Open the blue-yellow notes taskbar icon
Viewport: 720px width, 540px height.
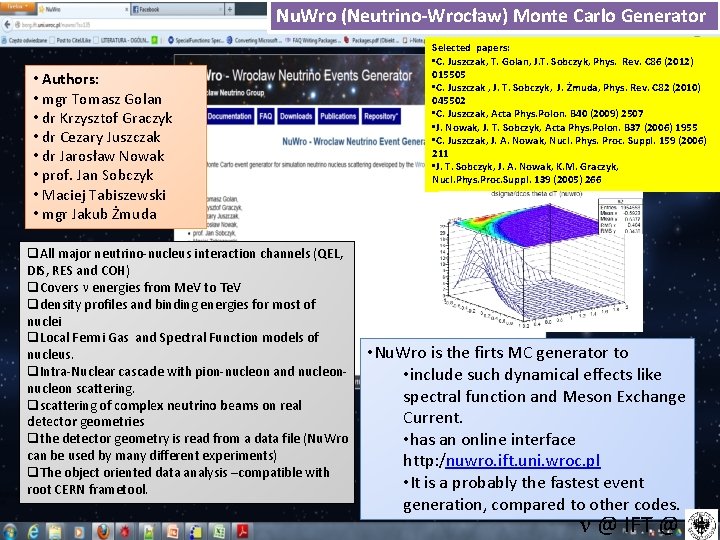point(196,531)
